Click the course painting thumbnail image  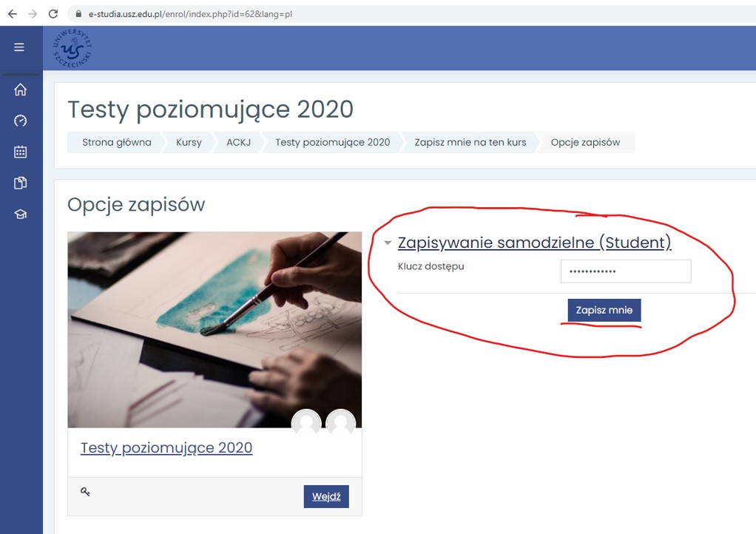[215, 330]
